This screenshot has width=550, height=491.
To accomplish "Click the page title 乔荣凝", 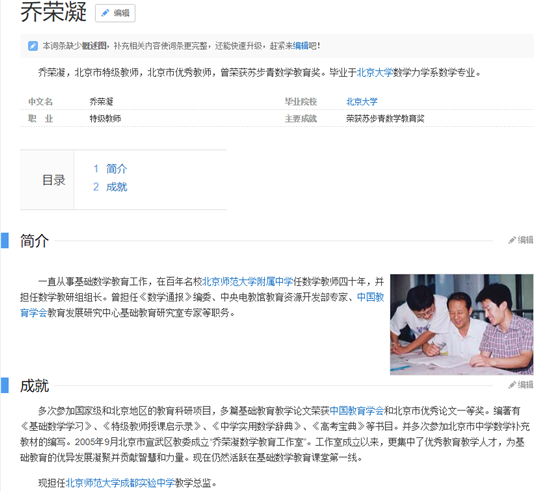I will pos(53,12).
